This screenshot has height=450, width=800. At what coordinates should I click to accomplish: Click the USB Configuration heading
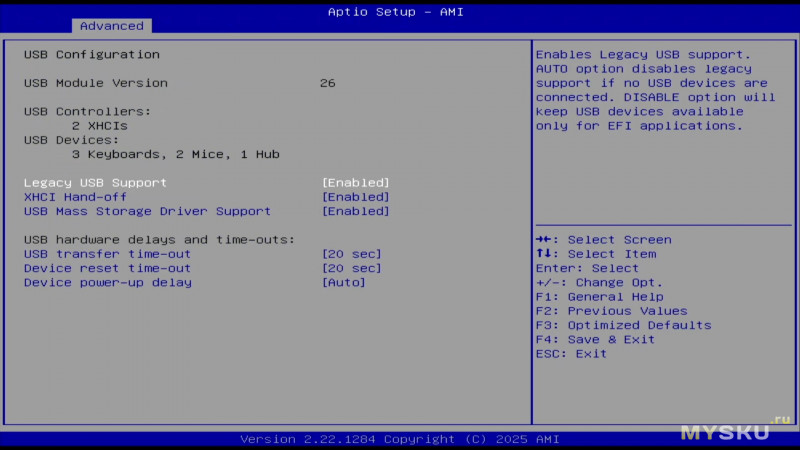(92, 54)
